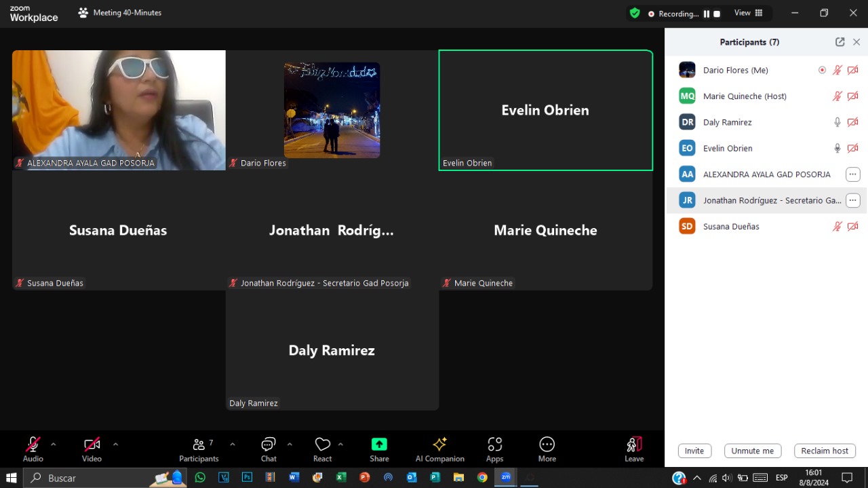Toggle the muted Audio microphone
This screenshot has height=488, width=868.
pyautogui.click(x=33, y=445)
